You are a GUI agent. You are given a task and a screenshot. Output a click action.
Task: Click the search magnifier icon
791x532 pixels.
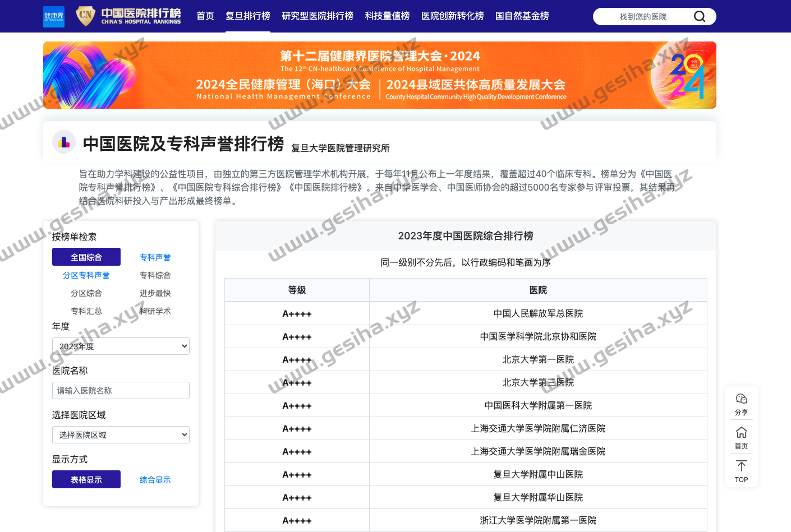[x=699, y=16]
